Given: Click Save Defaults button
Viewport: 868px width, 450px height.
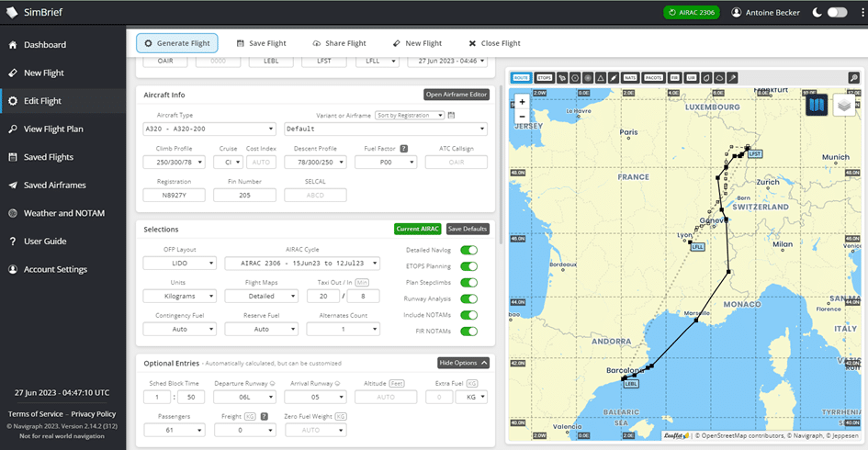Looking at the screenshot, I should [x=468, y=229].
